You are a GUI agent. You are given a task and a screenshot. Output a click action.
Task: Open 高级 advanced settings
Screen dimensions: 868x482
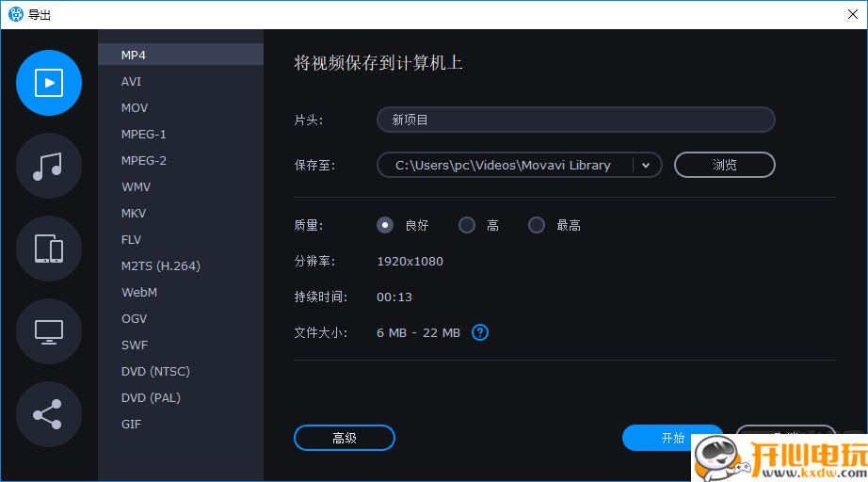pyautogui.click(x=345, y=438)
